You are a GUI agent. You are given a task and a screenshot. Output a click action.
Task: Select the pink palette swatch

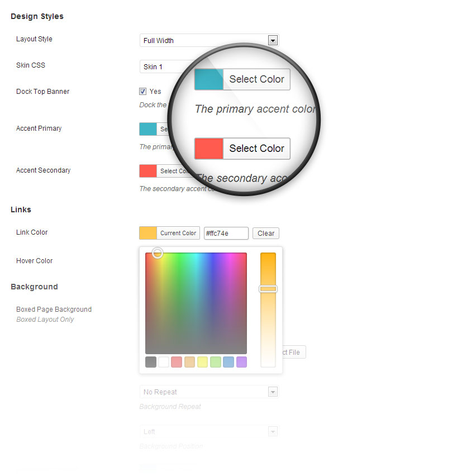(177, 362)
